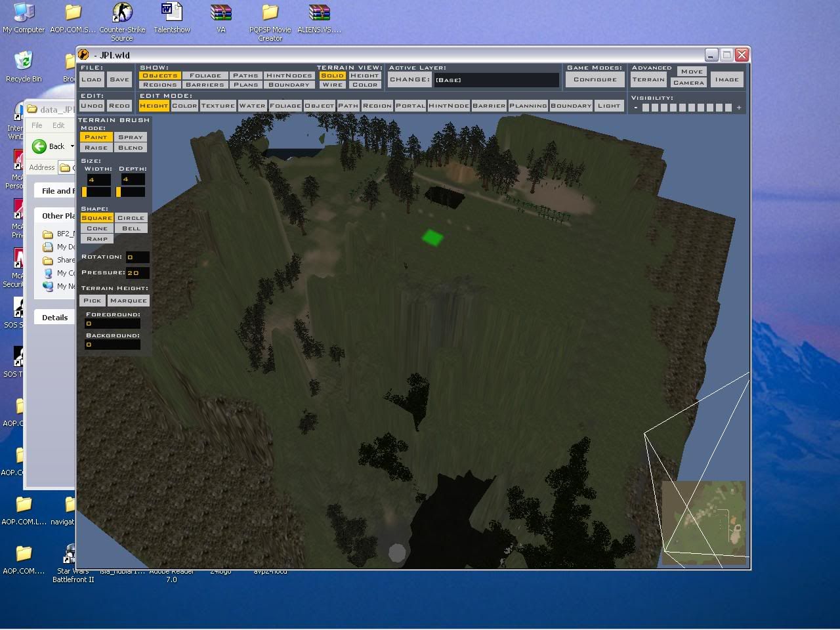Click the Image button in Advanced
This screenshot has width=840, height=630.
[726, 79]
